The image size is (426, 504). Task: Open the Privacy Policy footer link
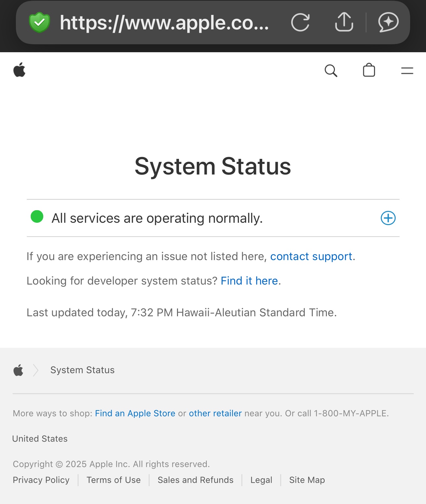[41, 480]
